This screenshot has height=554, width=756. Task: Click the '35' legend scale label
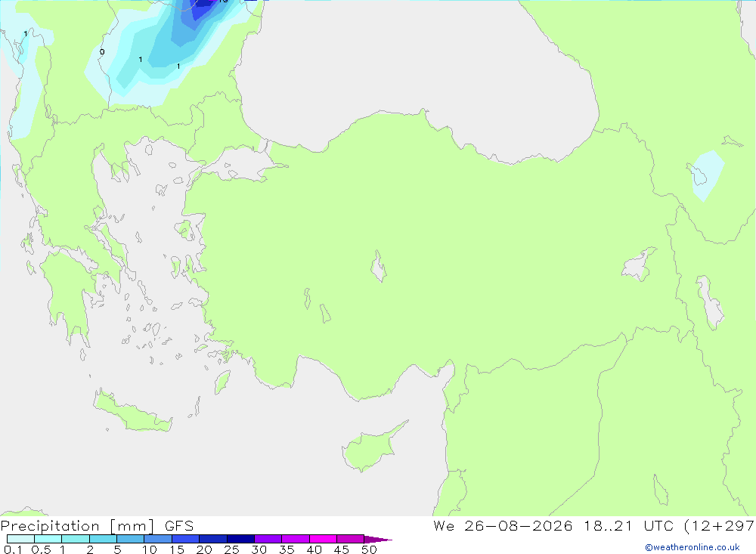(287, 549)
